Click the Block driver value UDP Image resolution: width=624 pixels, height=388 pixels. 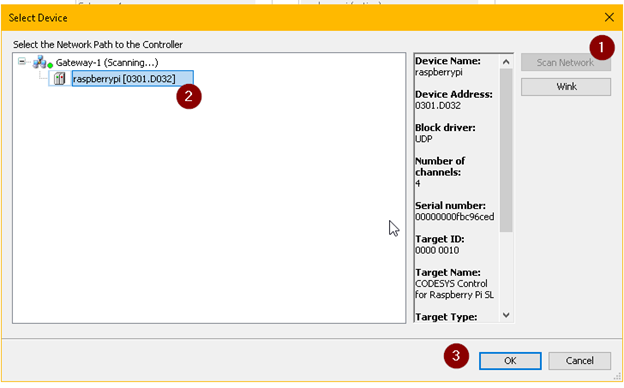point(424,139)
